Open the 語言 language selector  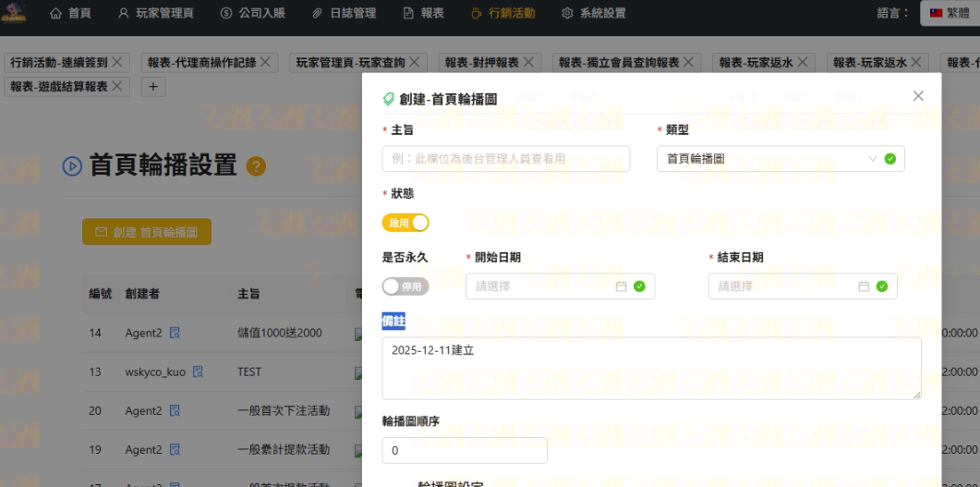click(949, 13)
